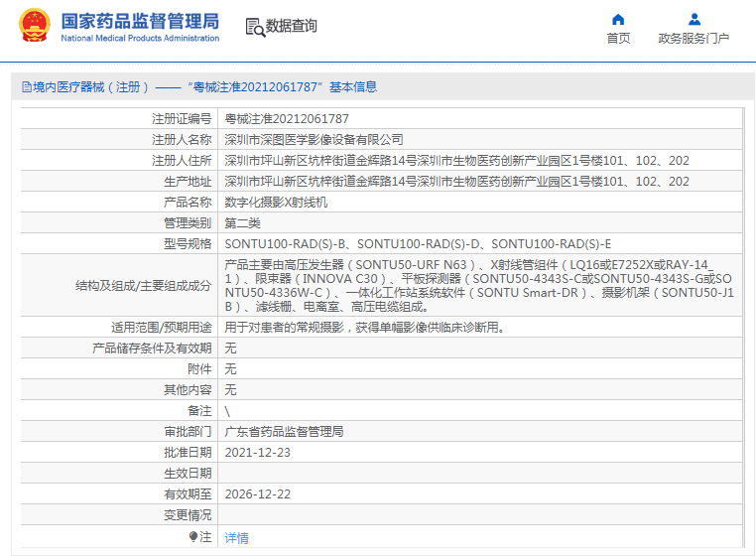Click the national emblem logo
The height and width of the screenshot is (560, 756).
(x=34, y=25)
